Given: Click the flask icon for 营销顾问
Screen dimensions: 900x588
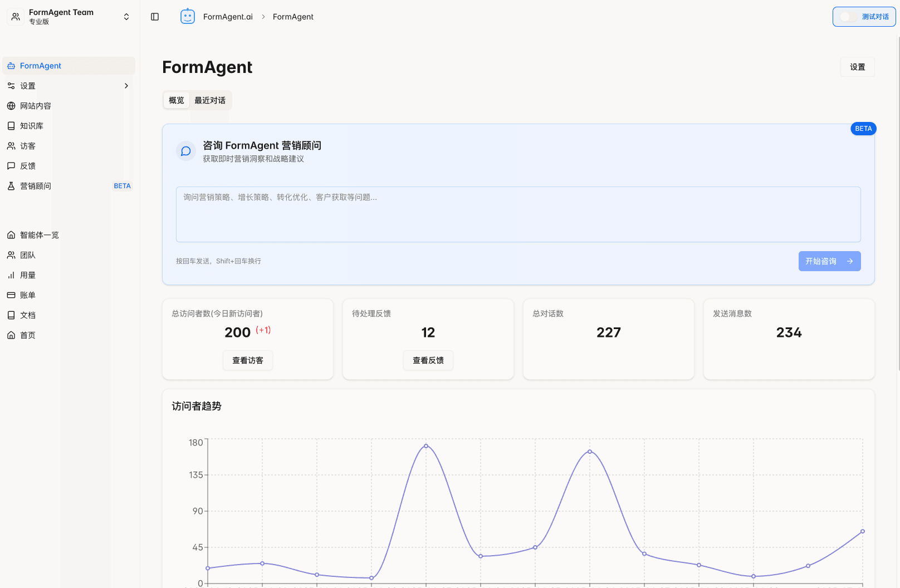Looking at the screenshot, I should point(11,186).
